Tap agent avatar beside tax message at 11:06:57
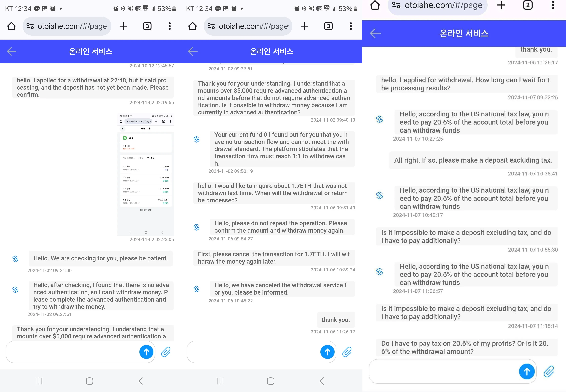The height and width of the screenshot is (392, 566). click(x=380, y=272)
